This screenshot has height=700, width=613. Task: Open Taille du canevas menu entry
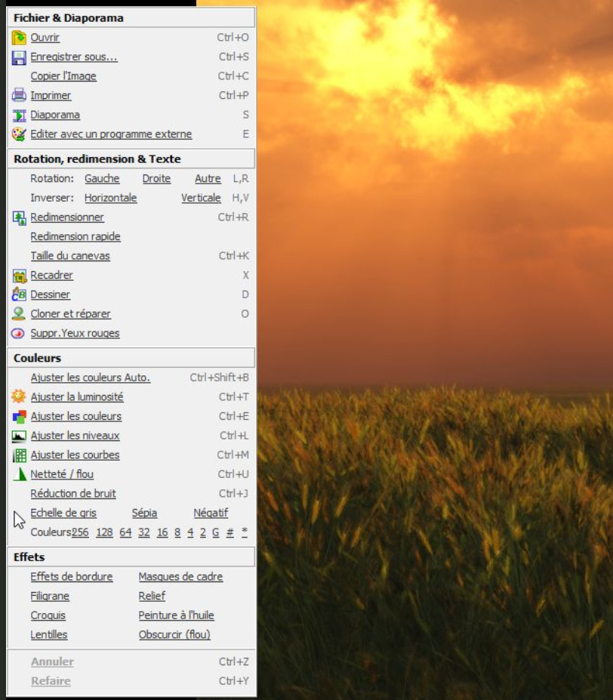(x=70, y=256)
